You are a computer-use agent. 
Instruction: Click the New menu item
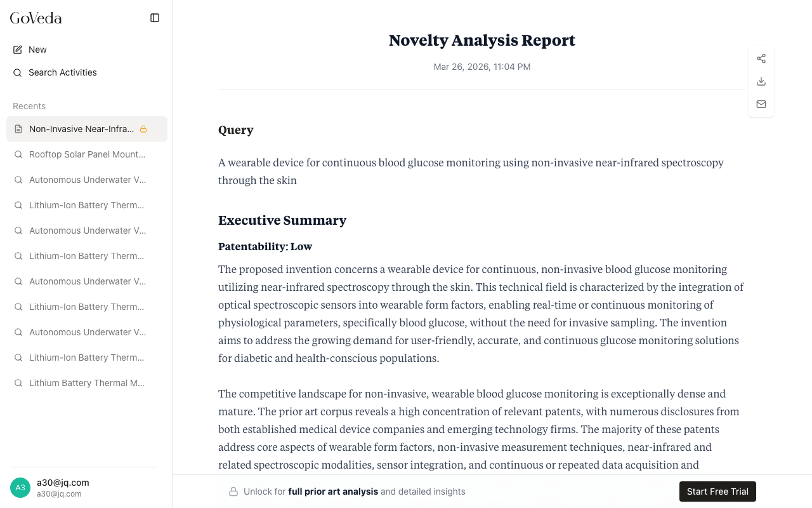point(37,50)
